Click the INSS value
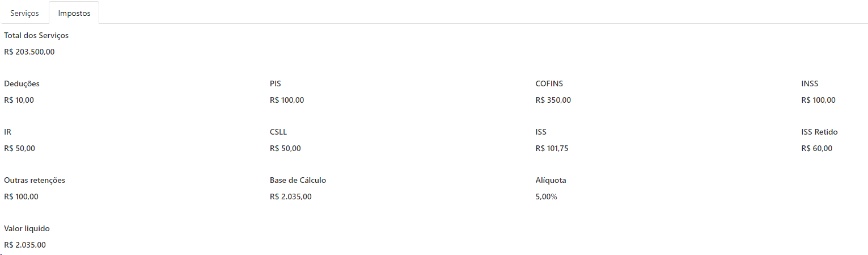Image resolution: width=868 pixels, height=255 pixels. coord(818,101)
